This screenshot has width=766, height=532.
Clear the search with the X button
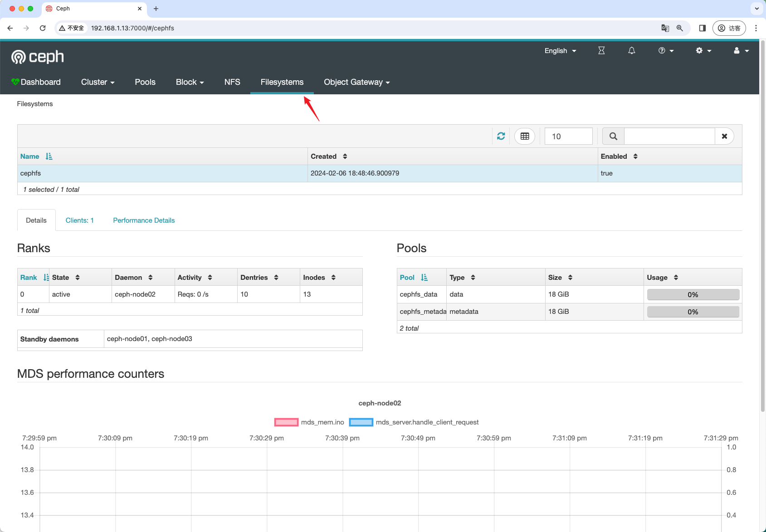724,136
